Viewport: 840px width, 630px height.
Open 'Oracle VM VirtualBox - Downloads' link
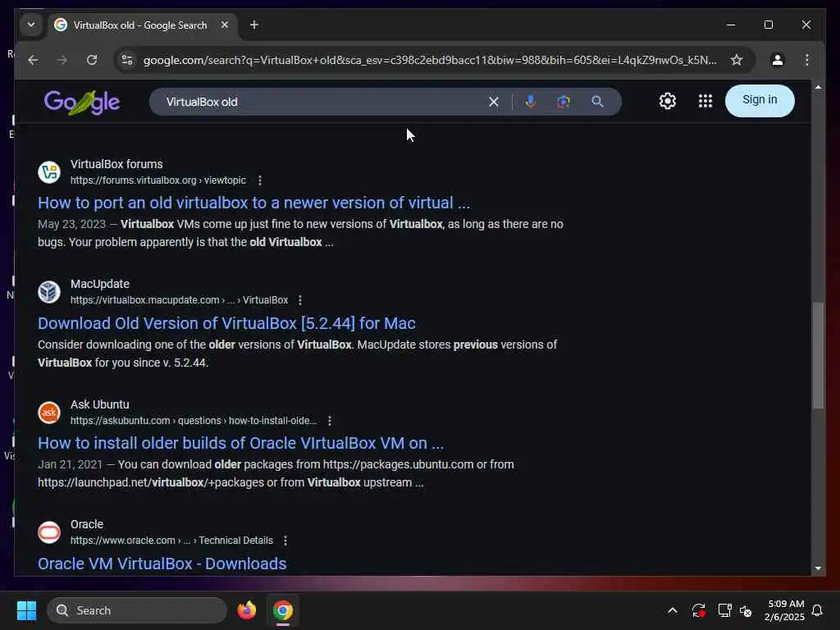coord(162,564)
